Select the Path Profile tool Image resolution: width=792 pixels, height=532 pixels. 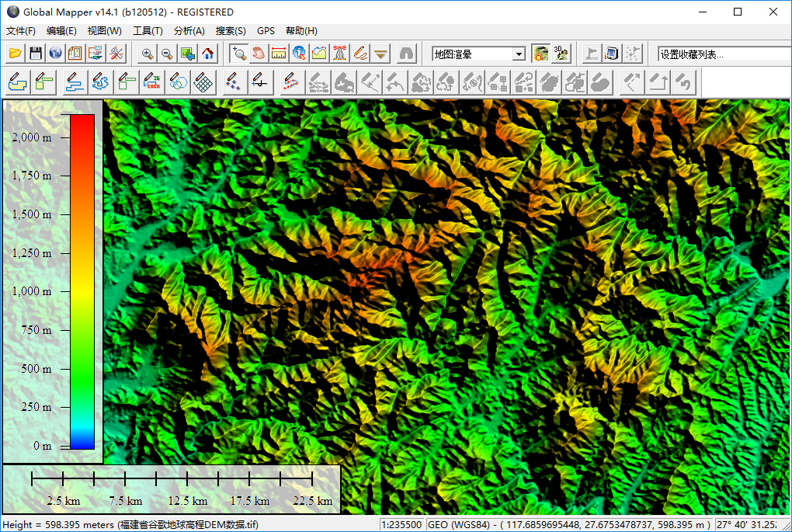point(320,54)
